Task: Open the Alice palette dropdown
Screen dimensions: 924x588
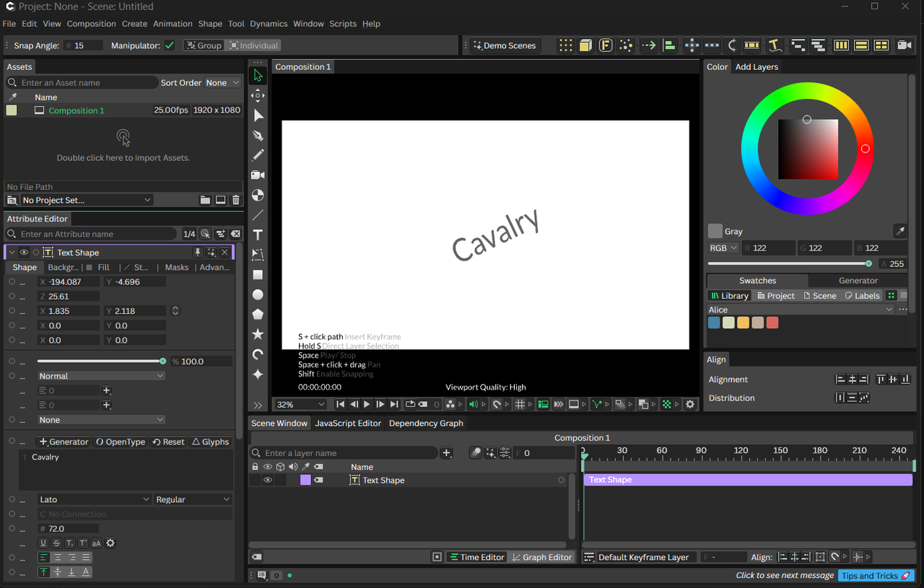Action: (801, 310)
